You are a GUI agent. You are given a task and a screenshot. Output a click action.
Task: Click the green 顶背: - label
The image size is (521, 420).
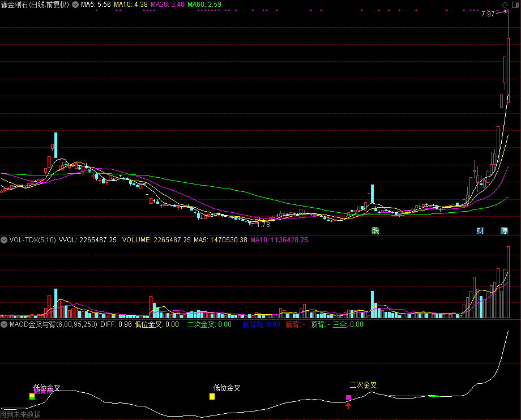coord(321,324)
